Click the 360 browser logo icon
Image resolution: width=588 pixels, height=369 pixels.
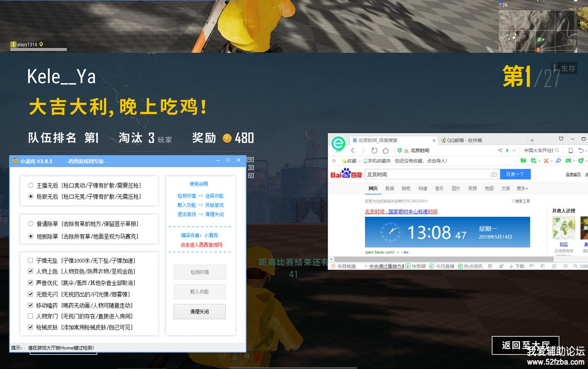tap(338, 143)
